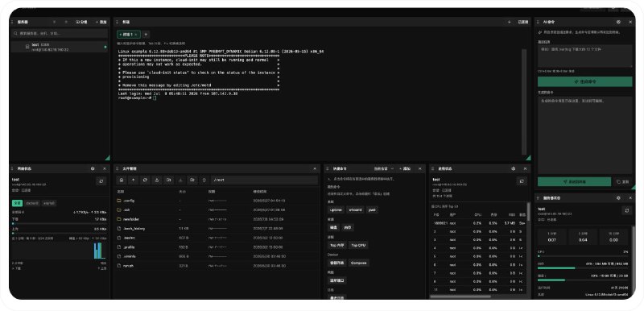Open network status panel settings gear
The height and width of the screenshot is (311, 644).
pos(93,168)
